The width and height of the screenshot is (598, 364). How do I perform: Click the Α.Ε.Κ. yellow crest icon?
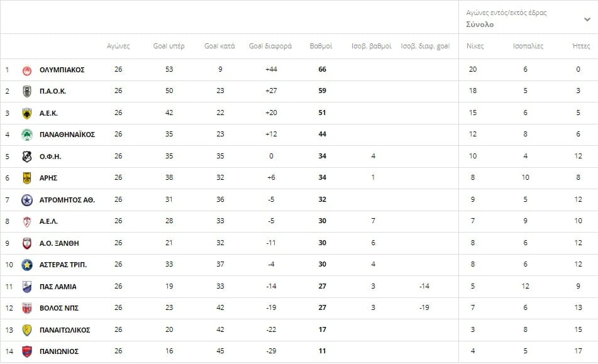[26, 113]
